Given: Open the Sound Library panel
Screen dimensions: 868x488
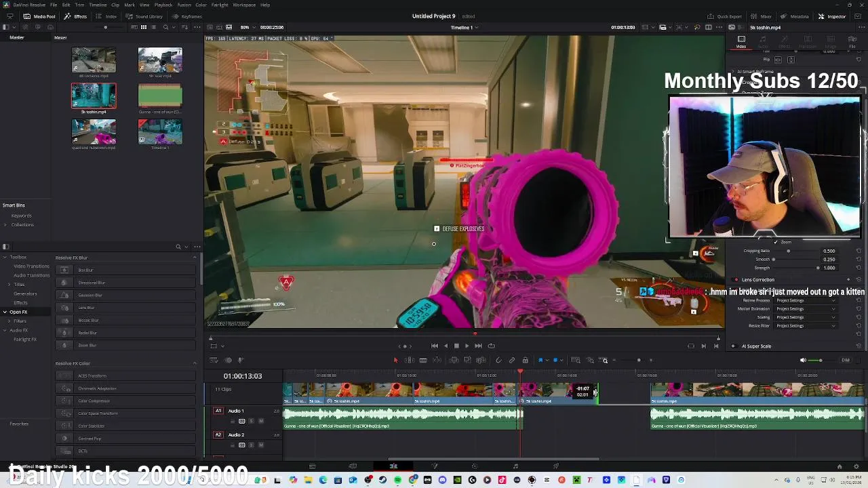Looking at the screenshot, I should (145, 16).
